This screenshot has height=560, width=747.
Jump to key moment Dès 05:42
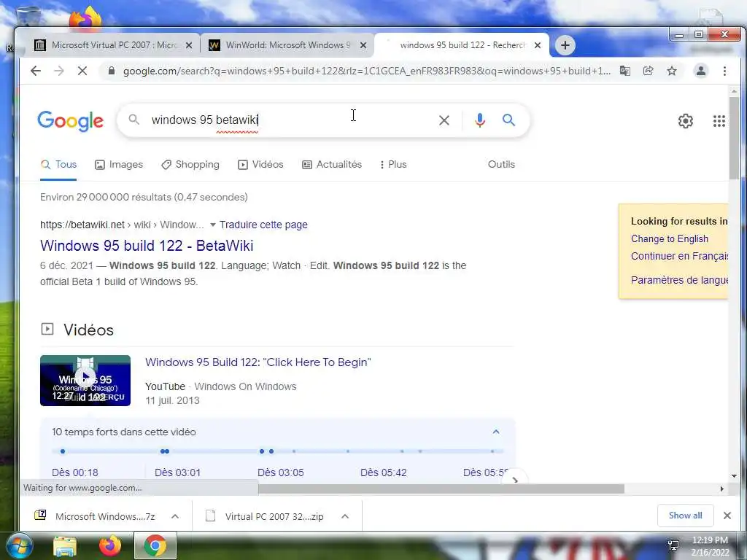click(x=384, y=472)
